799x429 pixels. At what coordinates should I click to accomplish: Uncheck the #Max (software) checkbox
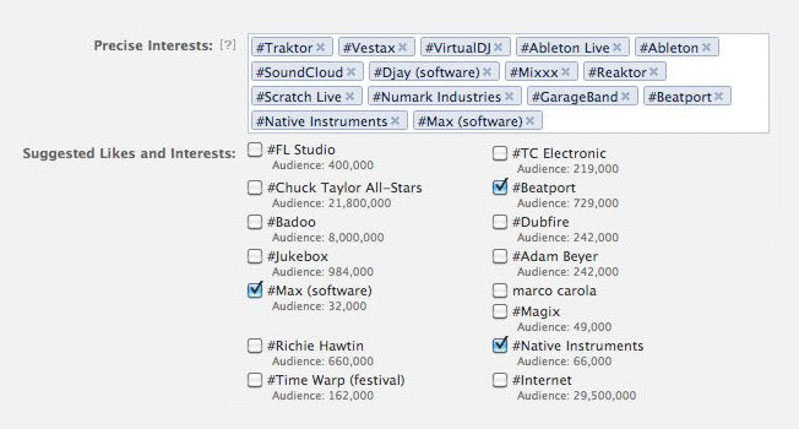click(255, 290)
